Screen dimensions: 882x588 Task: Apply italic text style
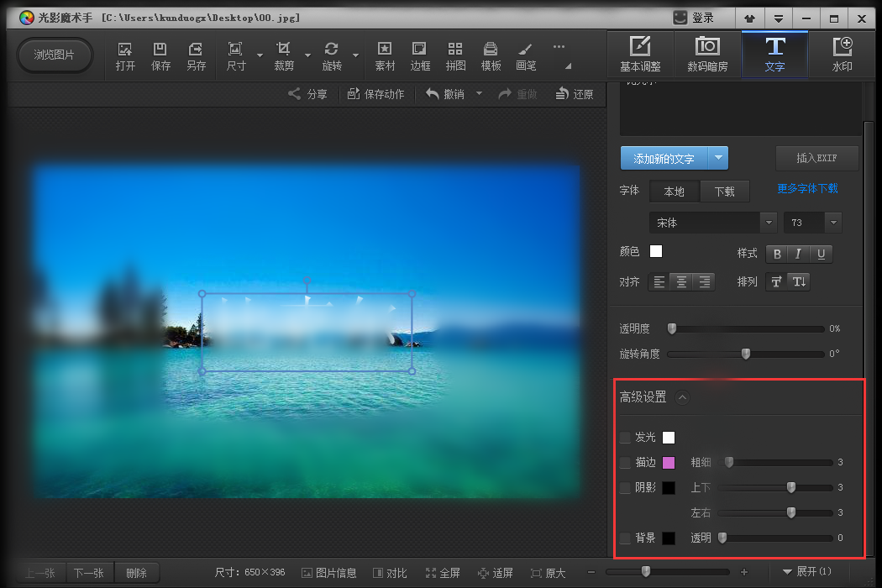tap(798, 254)
